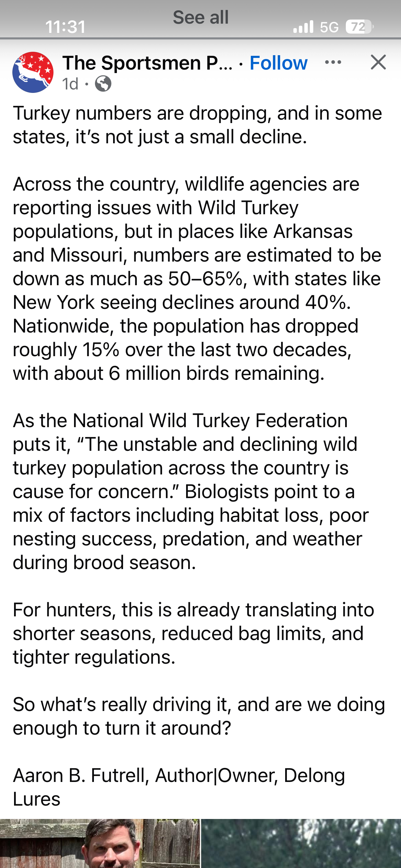Tap the 5G network status indicator
The image size is (401, 868).
[329, 27]
